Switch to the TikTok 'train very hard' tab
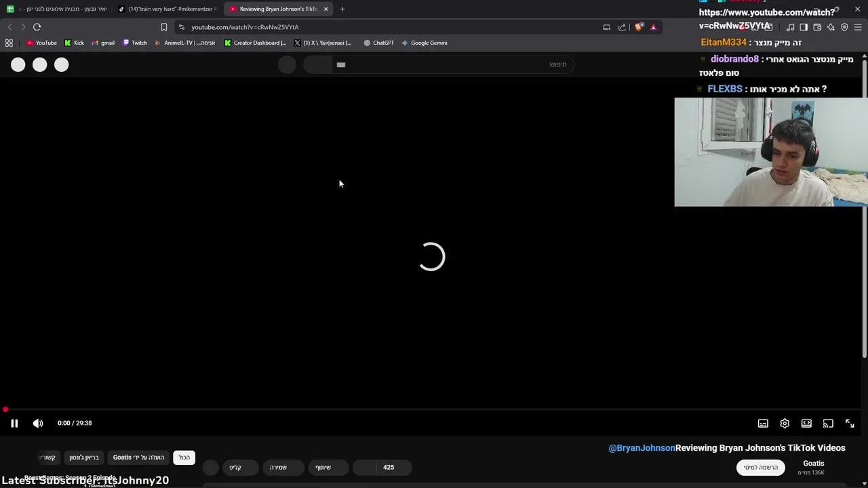Screen dimensions: 868x488 167,9
